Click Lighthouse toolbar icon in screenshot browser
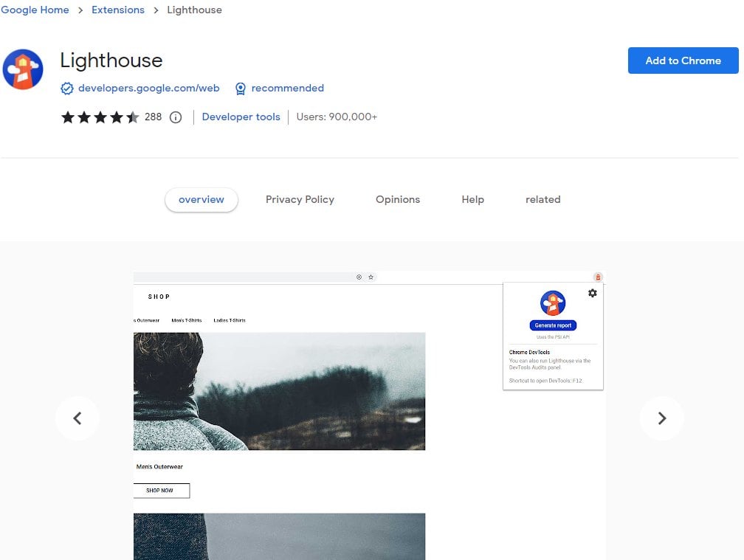 click(598, 277)
